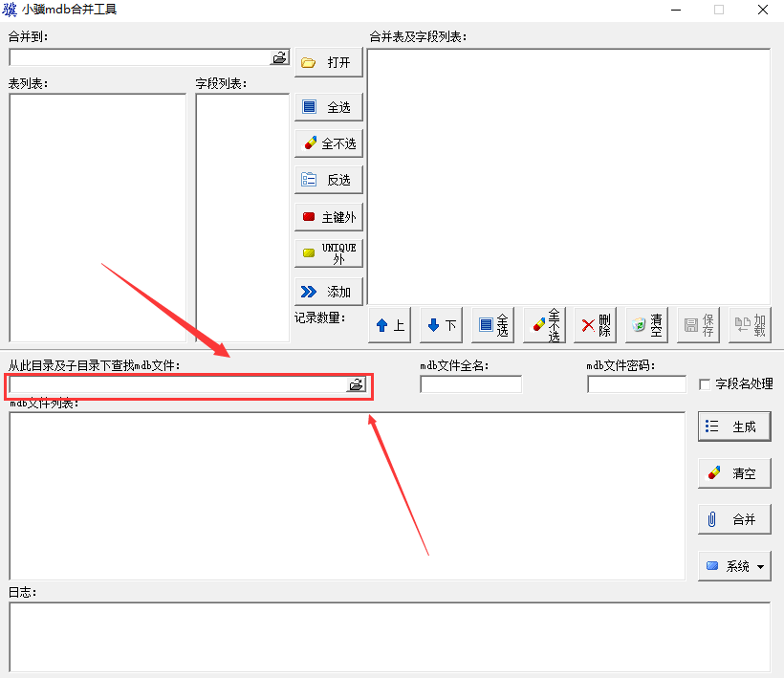Click the 加载 (load) button
Image resolution: width=784 pixels, height=678 pixels.
click(750, 325)
